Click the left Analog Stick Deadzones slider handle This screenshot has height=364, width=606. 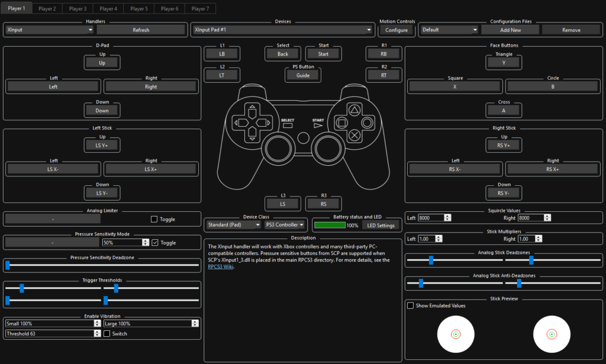click(431, 260)
